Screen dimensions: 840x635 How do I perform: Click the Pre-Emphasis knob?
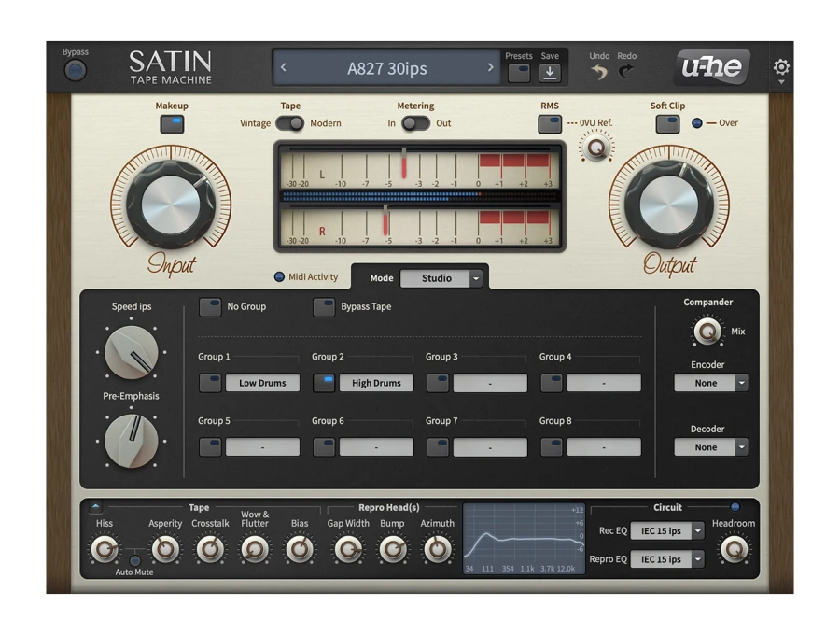pyautogui.click(x=132, y=441)
